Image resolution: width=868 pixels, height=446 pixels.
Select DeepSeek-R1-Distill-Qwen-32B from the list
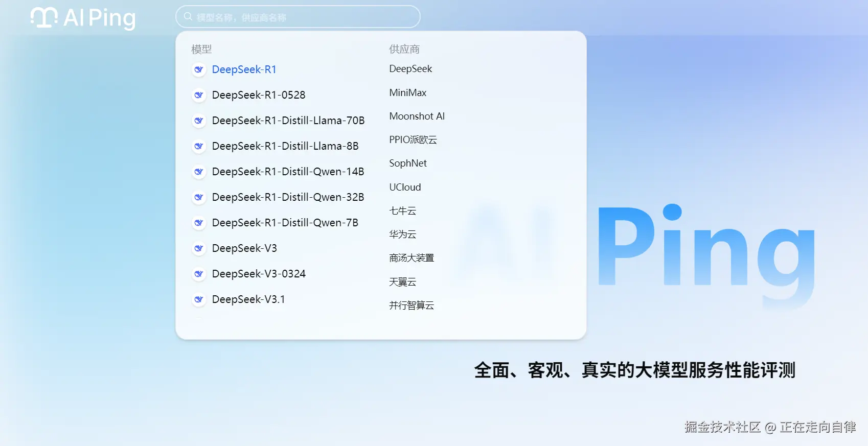click(x=288, y=197)
